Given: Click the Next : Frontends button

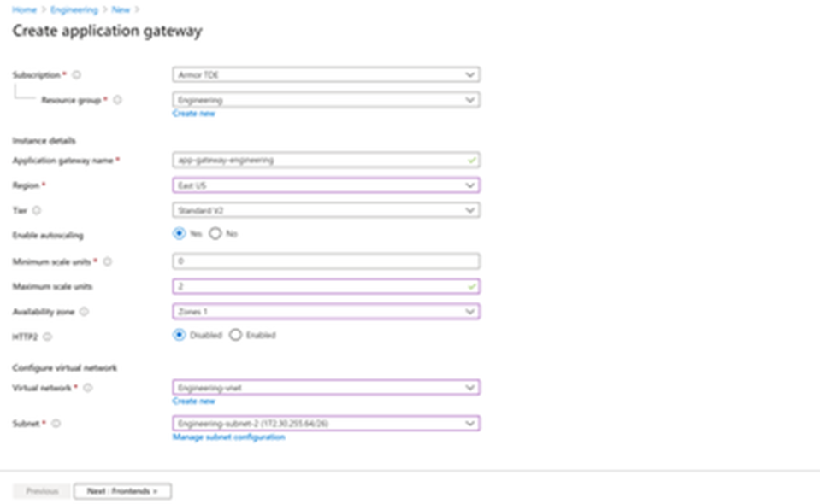Looking at the screenshot, I should pos(122,491).
